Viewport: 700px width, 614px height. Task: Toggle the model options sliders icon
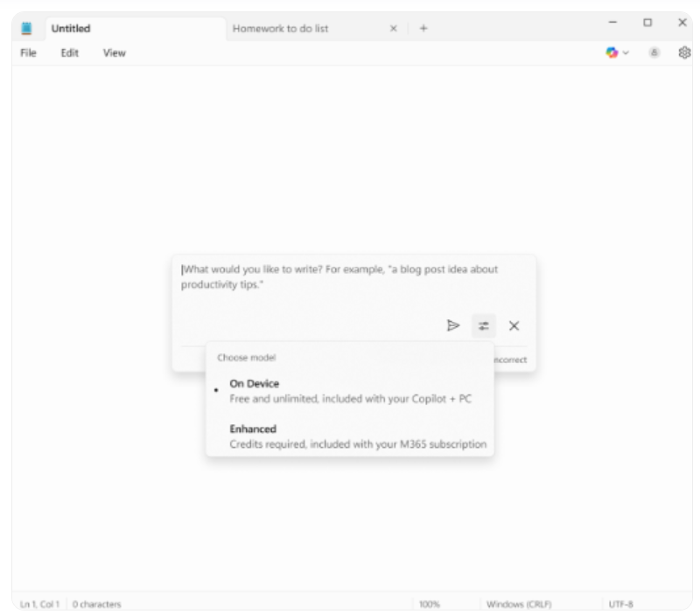pos(484,325)
